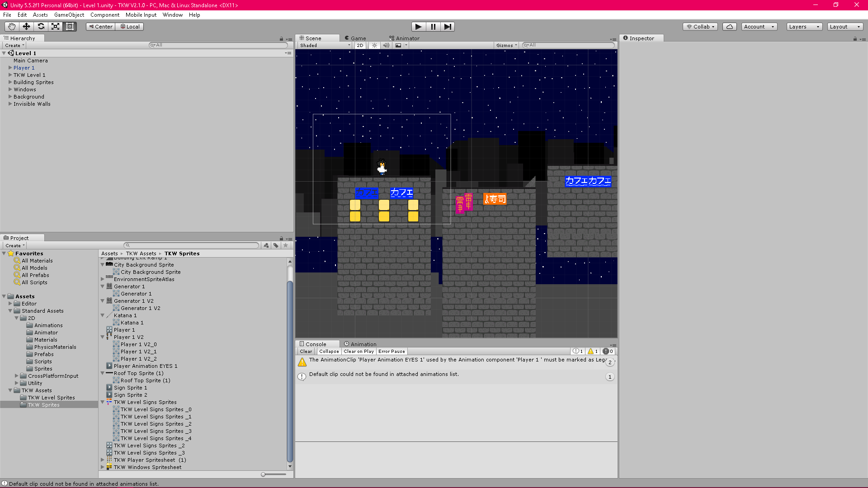Expand the TKW Level 1 hierarchy item
Viewport: 868px width, 488px height.
pos(10,75)
